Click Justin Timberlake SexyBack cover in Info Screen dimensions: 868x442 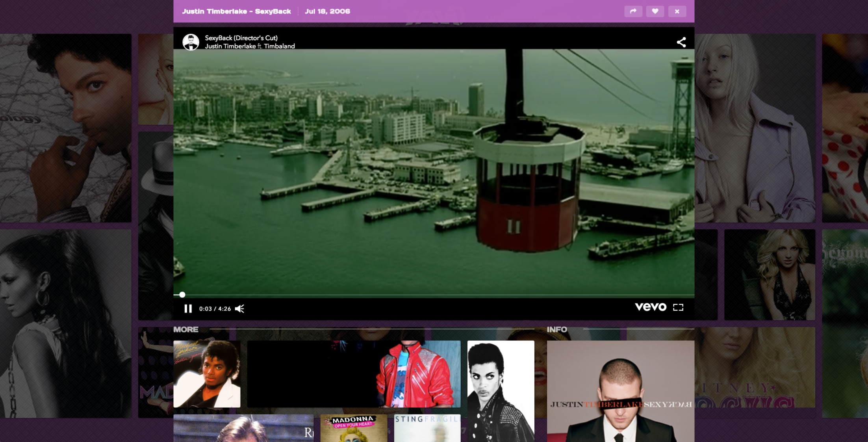(621, 391)
